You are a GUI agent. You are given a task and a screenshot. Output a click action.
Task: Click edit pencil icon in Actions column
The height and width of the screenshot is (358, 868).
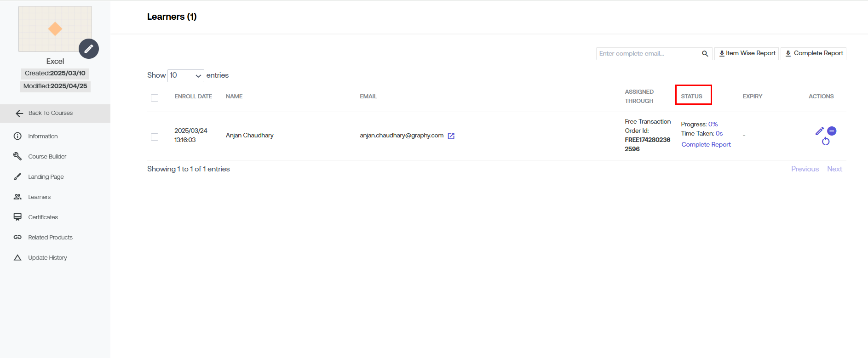(x=819, y=131)
